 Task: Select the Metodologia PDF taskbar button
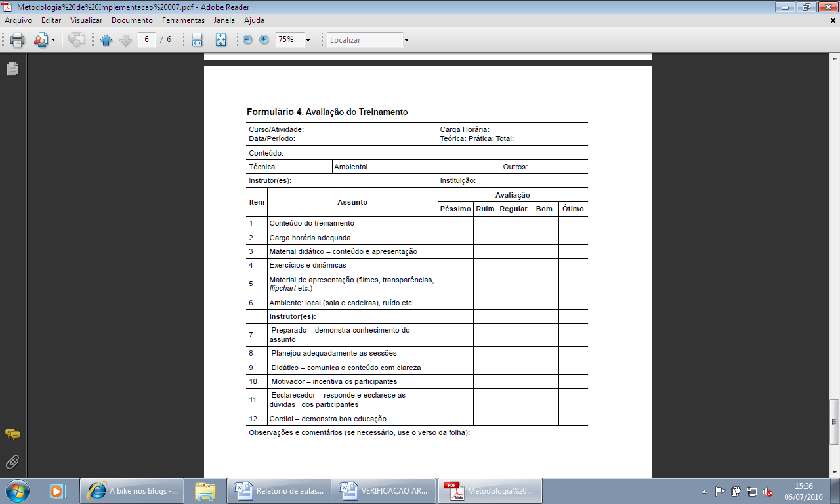491,490
